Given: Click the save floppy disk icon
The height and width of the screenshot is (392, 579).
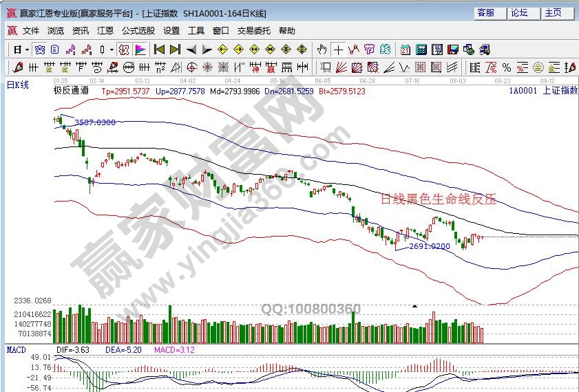Looking at the screenshot, I should point(453,50).
